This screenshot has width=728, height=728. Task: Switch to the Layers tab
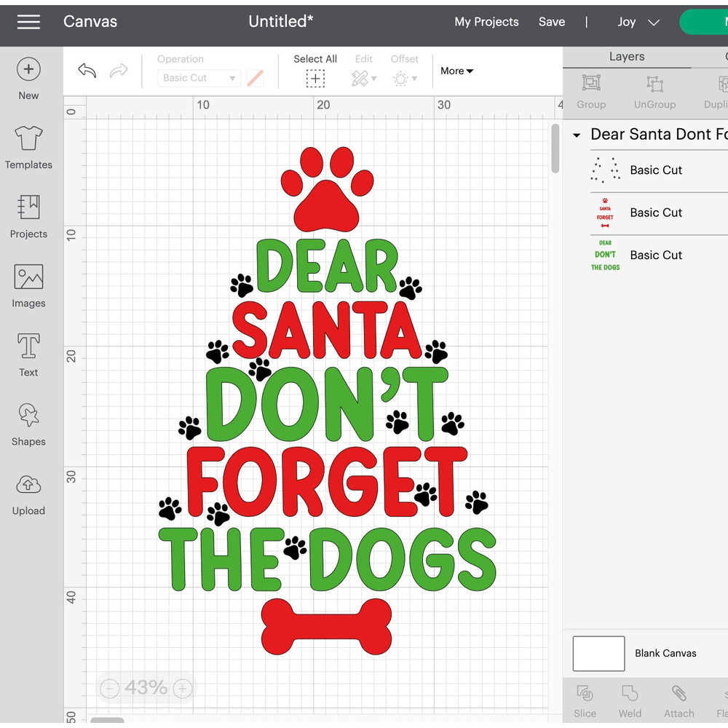[626, 57]
